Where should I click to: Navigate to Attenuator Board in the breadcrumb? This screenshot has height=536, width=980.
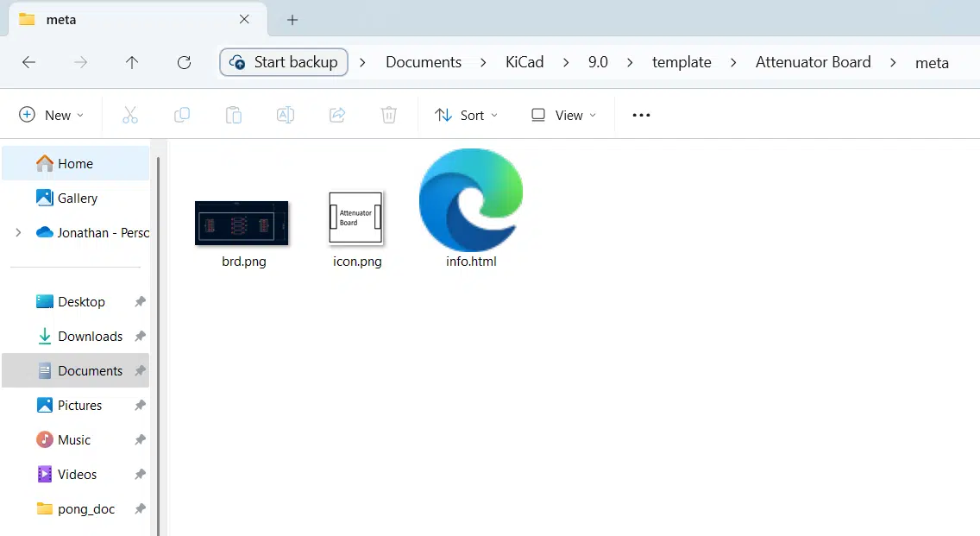coord(813,62)
